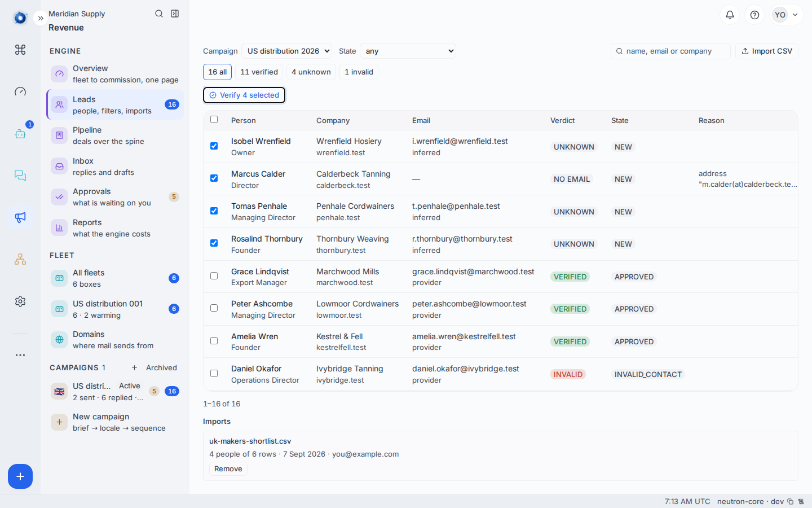Screen dimensions: 812x508
Task: Click the Leads item in sidebar
Action: pyautogui.click(x=115, y=105)
